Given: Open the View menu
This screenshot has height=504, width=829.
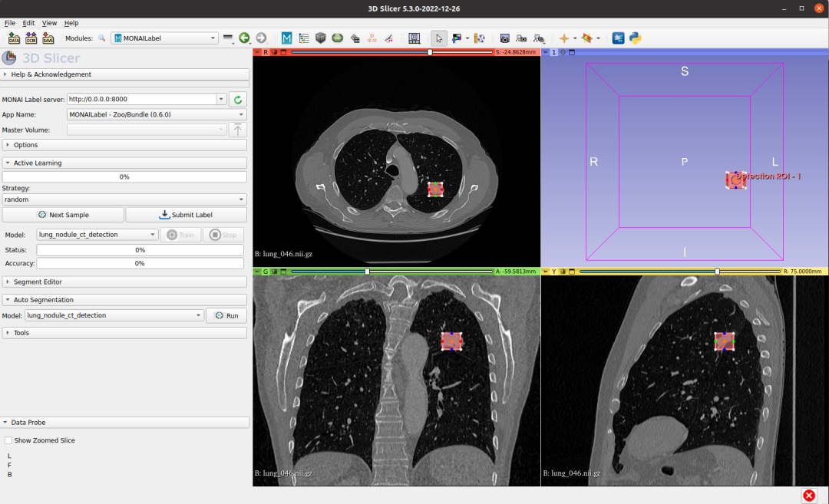Looking at the screenshot, I should coord(49,23).
